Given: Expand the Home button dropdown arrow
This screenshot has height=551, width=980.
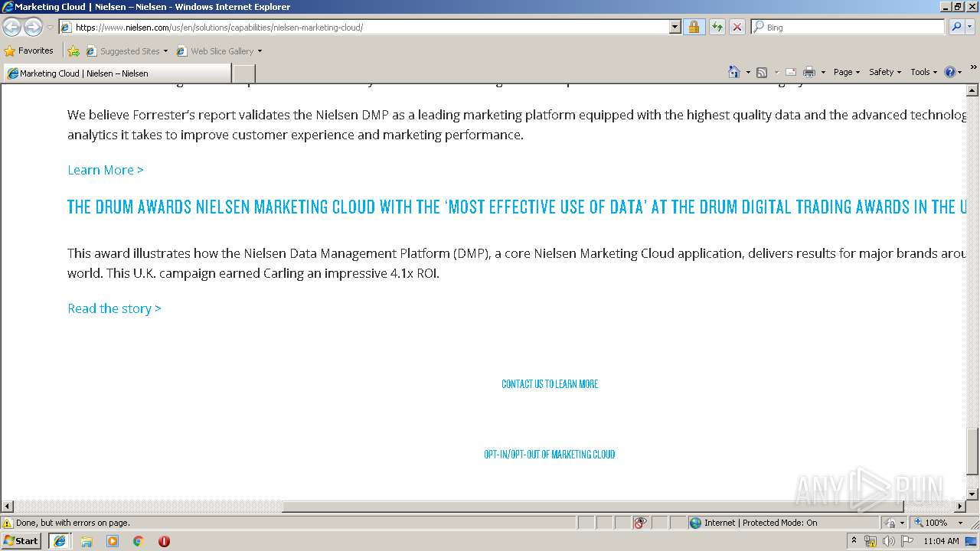Looking at the screenshot, I should click(x=748, y=72).
